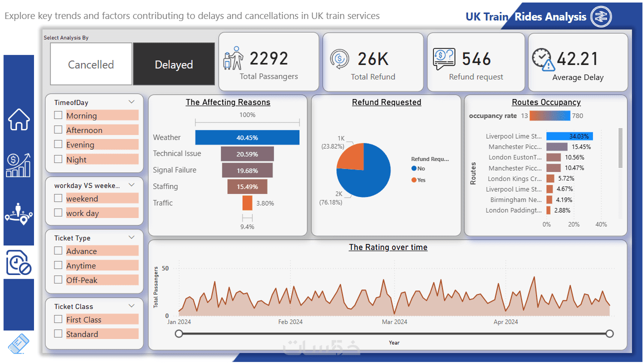Click the No legend entry
This screenshot has height=363, width=644.
pos(417,168)
